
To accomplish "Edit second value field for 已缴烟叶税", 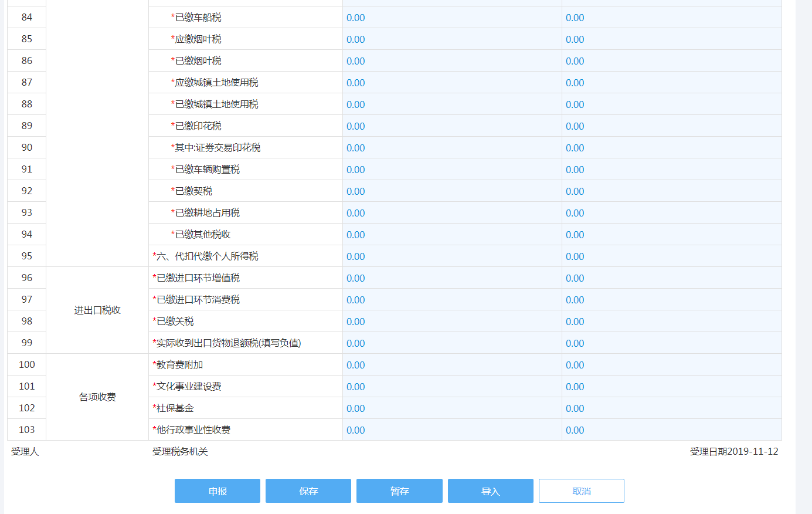I will (x=671, y=61).
